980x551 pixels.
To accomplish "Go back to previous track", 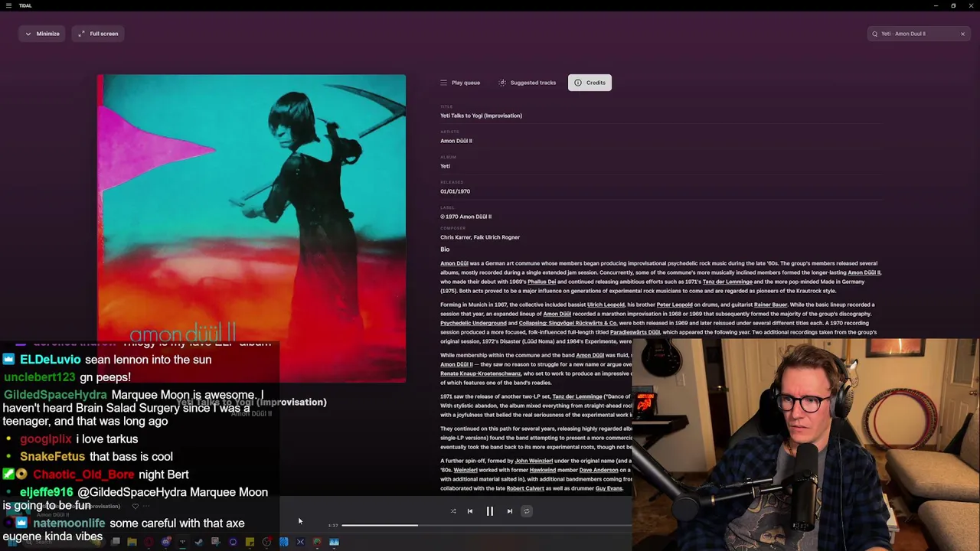I will point(470,511).
